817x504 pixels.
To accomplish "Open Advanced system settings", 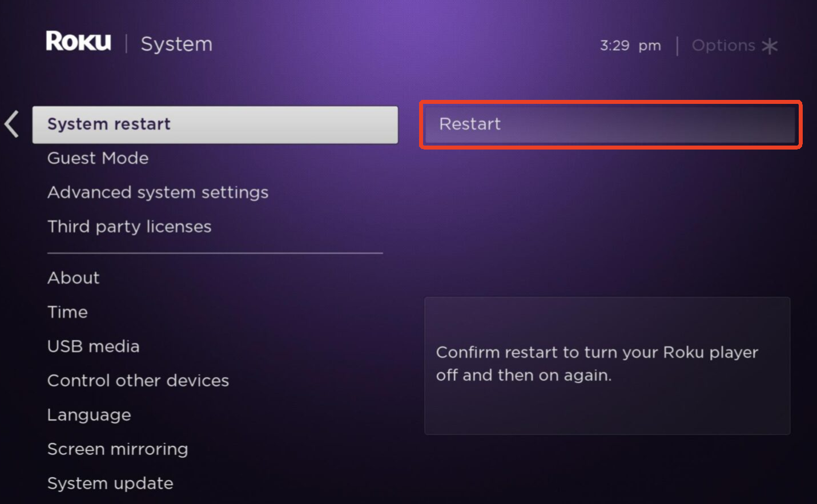I will pyautogui.click(x=158, y=192).
